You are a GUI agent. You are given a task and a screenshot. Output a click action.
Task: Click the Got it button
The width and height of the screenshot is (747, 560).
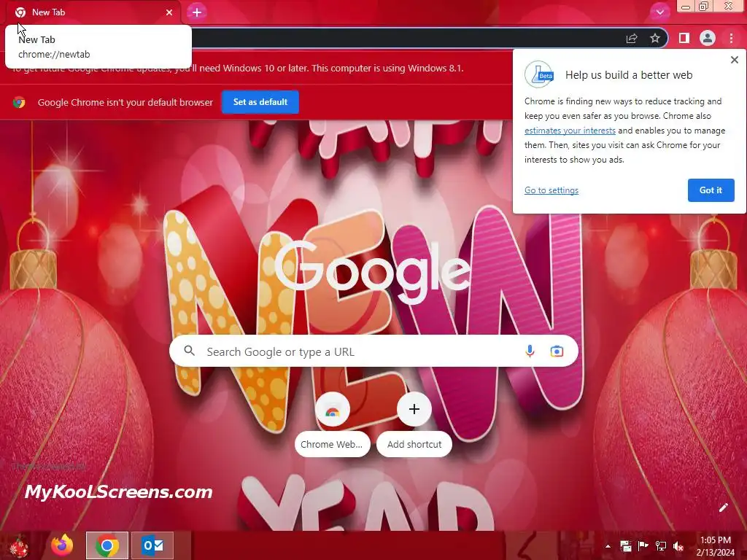pos(711,190)
